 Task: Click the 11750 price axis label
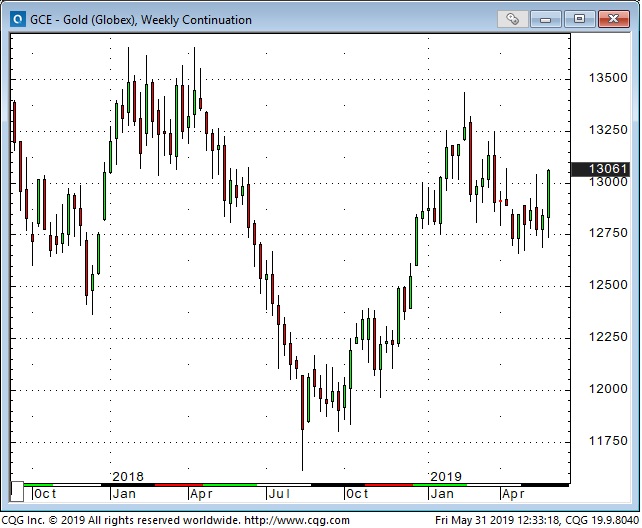point(608,441)
